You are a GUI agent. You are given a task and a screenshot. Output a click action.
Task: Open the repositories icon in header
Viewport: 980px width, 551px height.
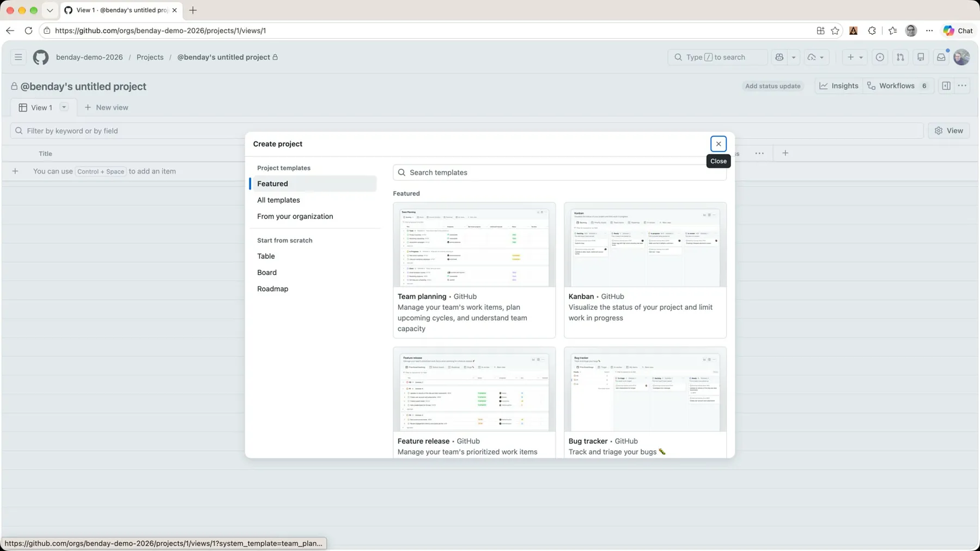(921, 57)
